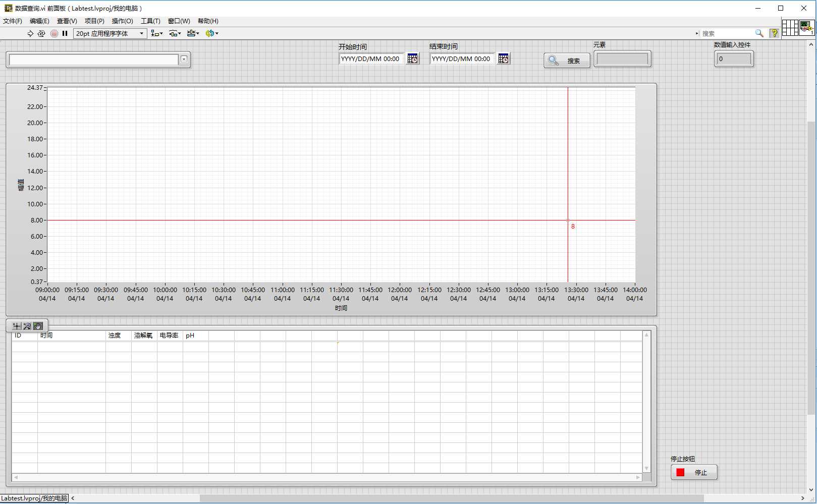The image size is (817, 504).
Task: Click the Abort Execution red circle
Action: (54, 33)
